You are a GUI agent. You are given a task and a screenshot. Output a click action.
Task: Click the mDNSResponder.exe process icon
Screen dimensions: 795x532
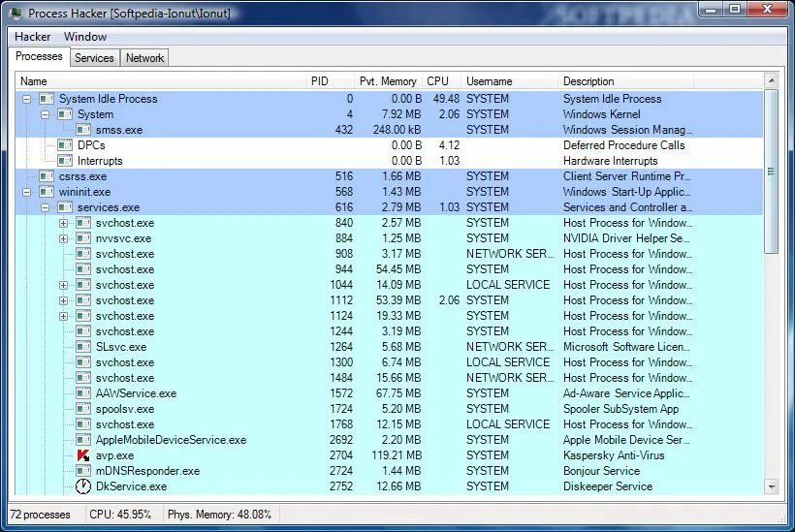pyautogui.click(x=83, y=471)
